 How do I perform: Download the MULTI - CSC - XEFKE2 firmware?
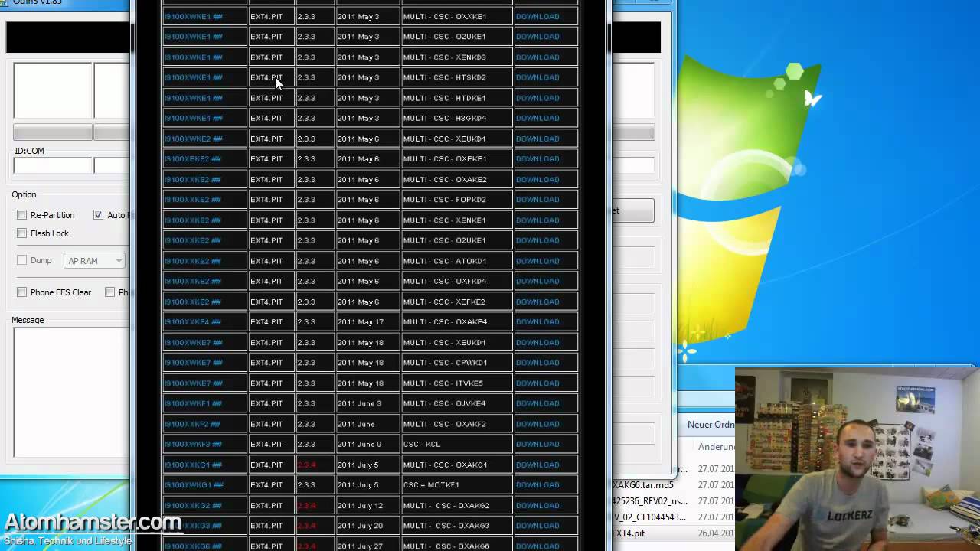point(537,302)
